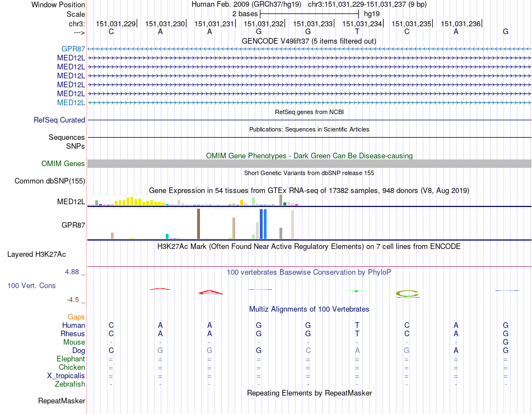Viewport: 532px width, 414px height.
Task: Click the 100 Vert. Cons label
Action: (x=31, y=286)
